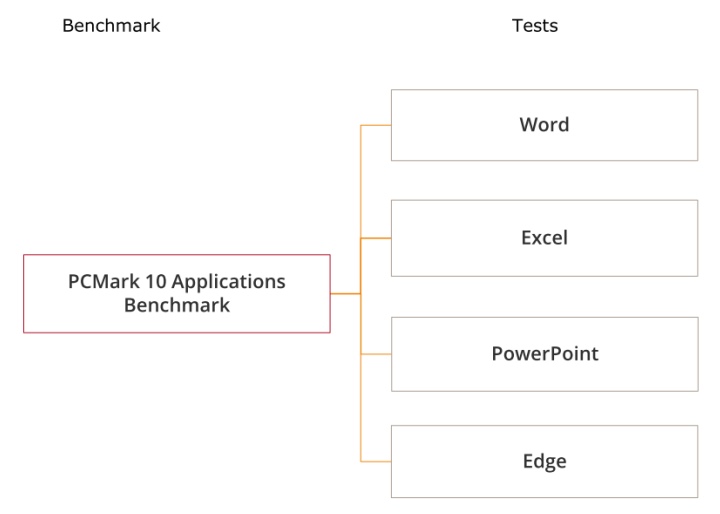Click the horizontal connector leaving the benchmark box
This screenshot has height=514, width=720.
pyautogui.click(x=345, y=293)
